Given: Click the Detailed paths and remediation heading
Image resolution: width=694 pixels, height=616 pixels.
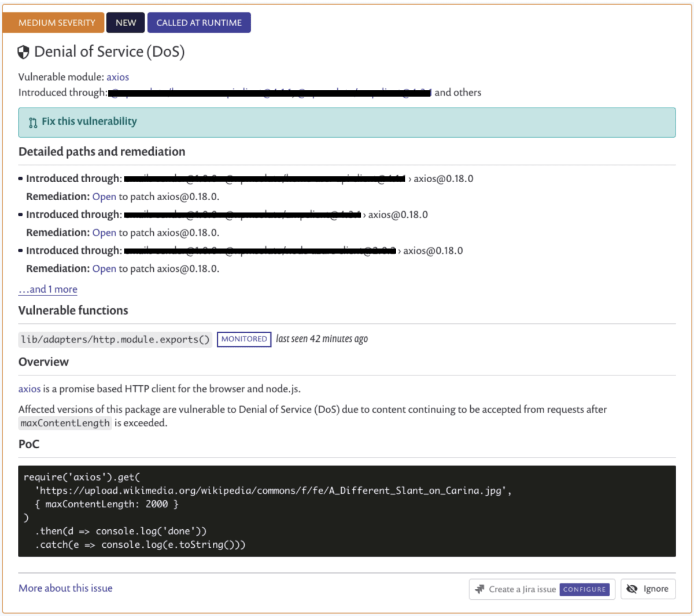Looking at the screenshot, I should (x=102, y=152).
